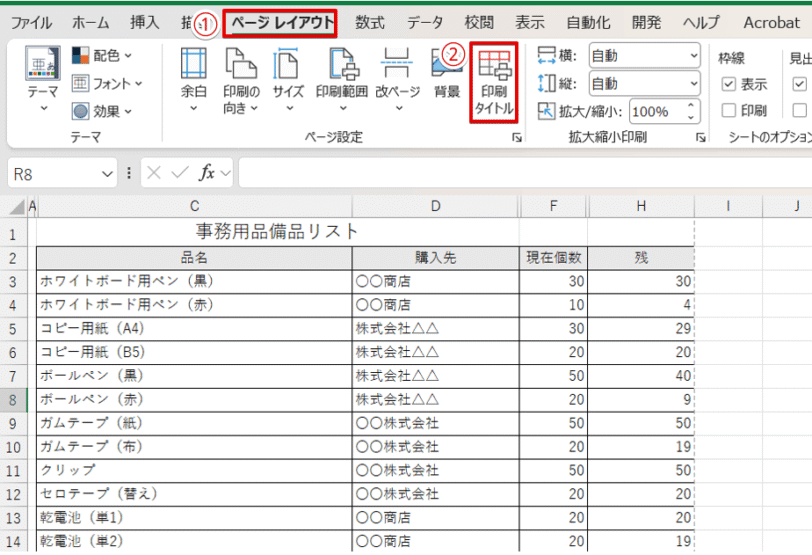The width and height of the screenshot is (812, 555).
Task: Select column H header
Action: point(641,206)
